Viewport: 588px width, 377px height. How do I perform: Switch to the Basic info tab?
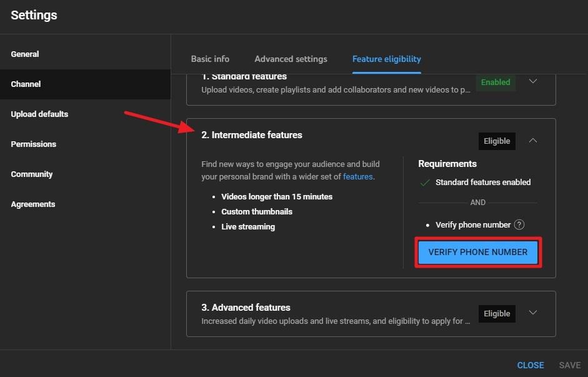click(210, 59)
